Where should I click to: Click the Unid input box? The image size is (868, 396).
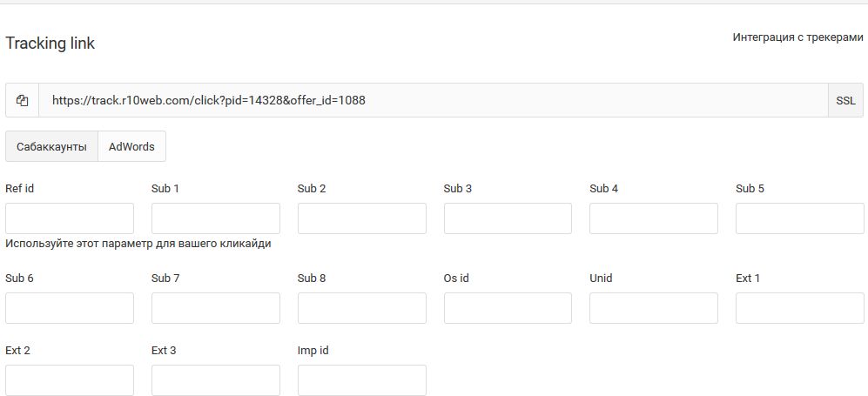654,308
